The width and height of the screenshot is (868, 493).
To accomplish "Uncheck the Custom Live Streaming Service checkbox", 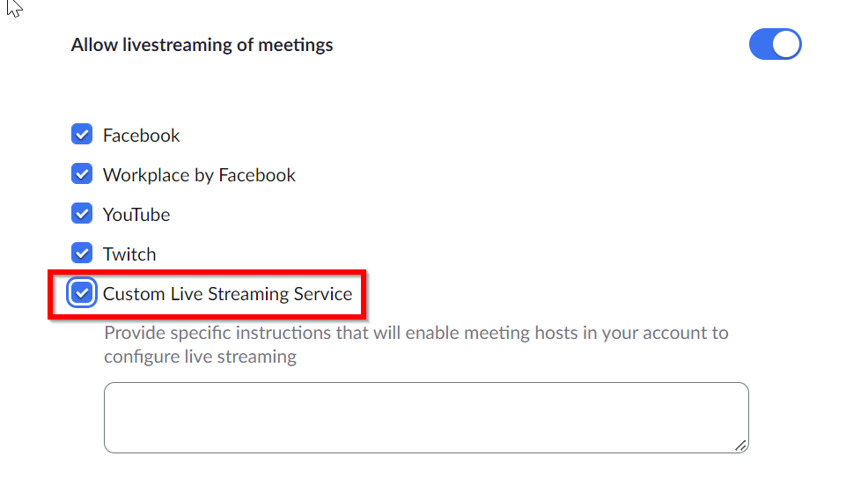I will (82, 293).
